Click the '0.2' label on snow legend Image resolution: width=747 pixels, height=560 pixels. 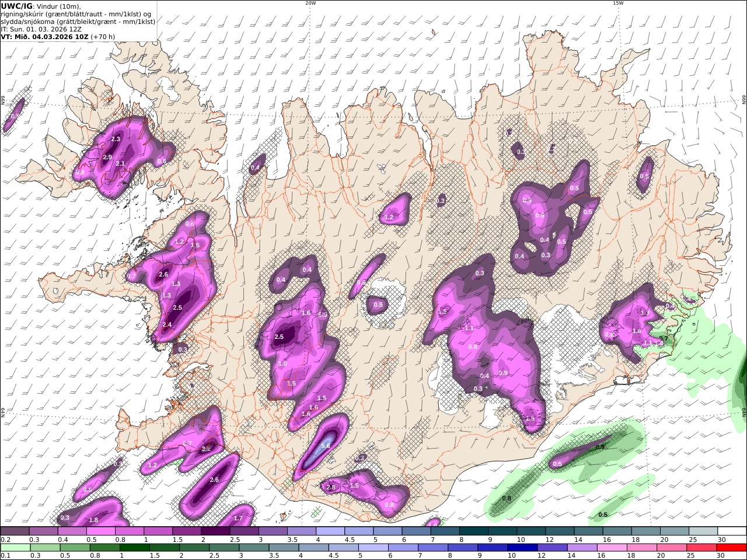5,540
